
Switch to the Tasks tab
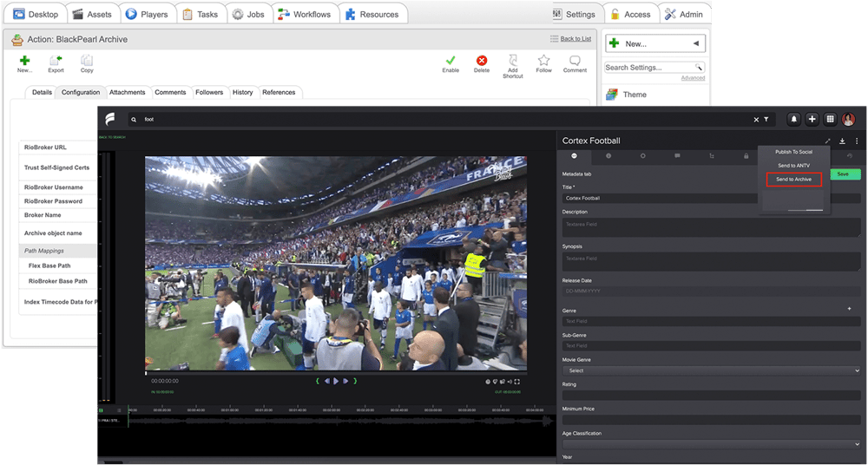tap(201, 15)
